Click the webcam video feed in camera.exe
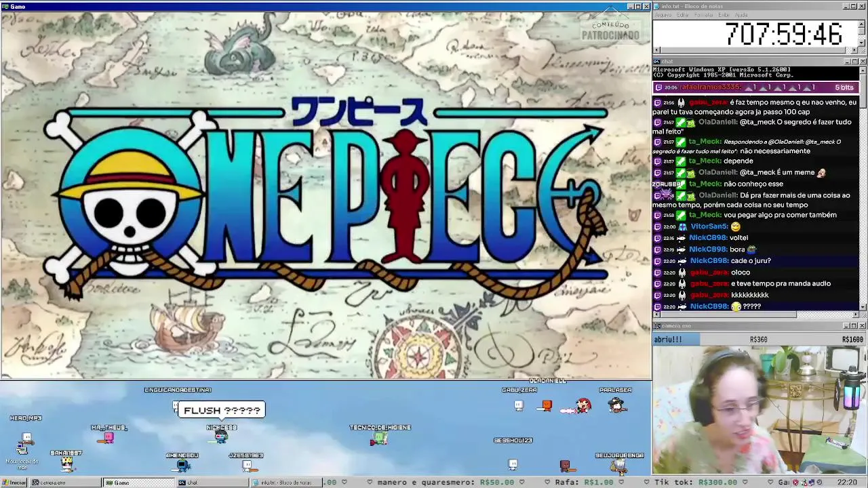 [759, 409]
